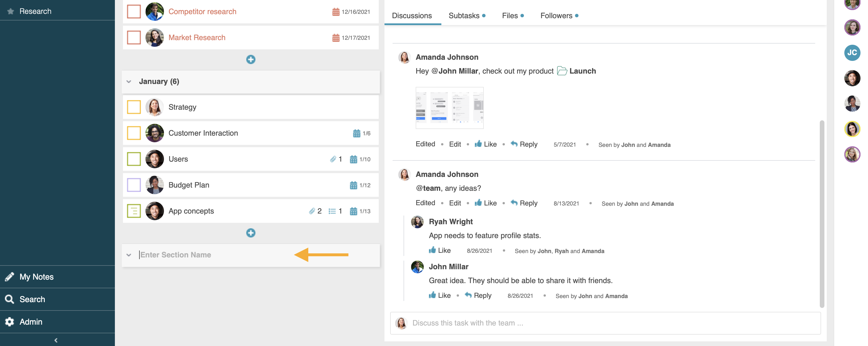Check off the Strategy task
868x346 pixels.
click(134, 107)
